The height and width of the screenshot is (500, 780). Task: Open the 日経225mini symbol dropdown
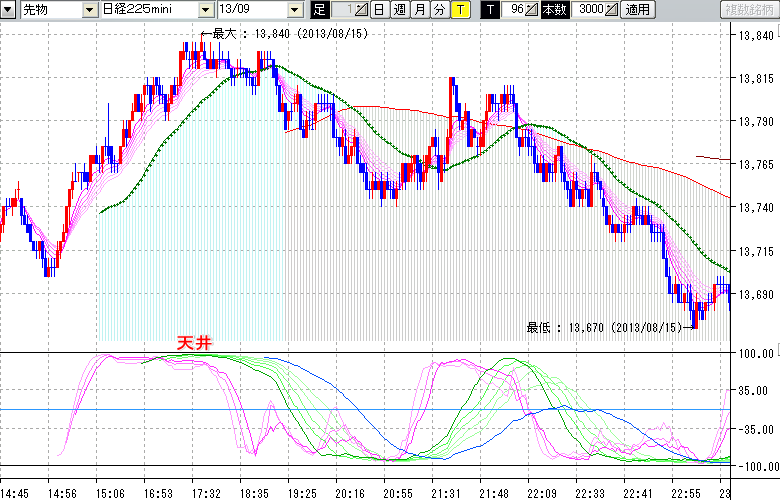[x=205, y=10]
